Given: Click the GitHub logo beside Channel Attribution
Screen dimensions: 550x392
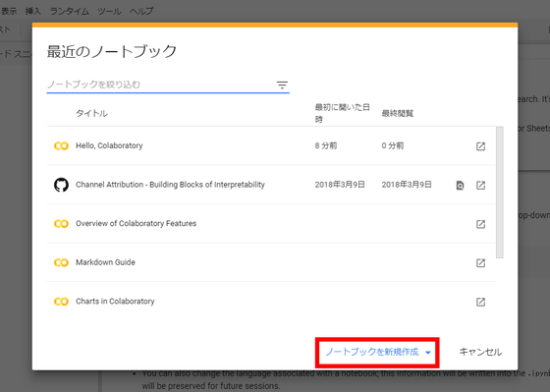Looking at the screenshot, I should (x=61, y=185).
